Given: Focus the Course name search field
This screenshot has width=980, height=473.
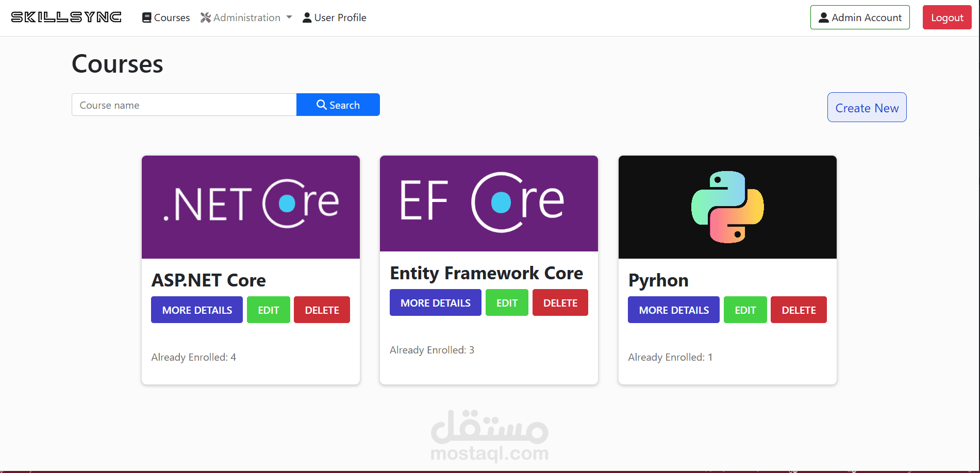Looking at the screenshot, I should point(184,105).
